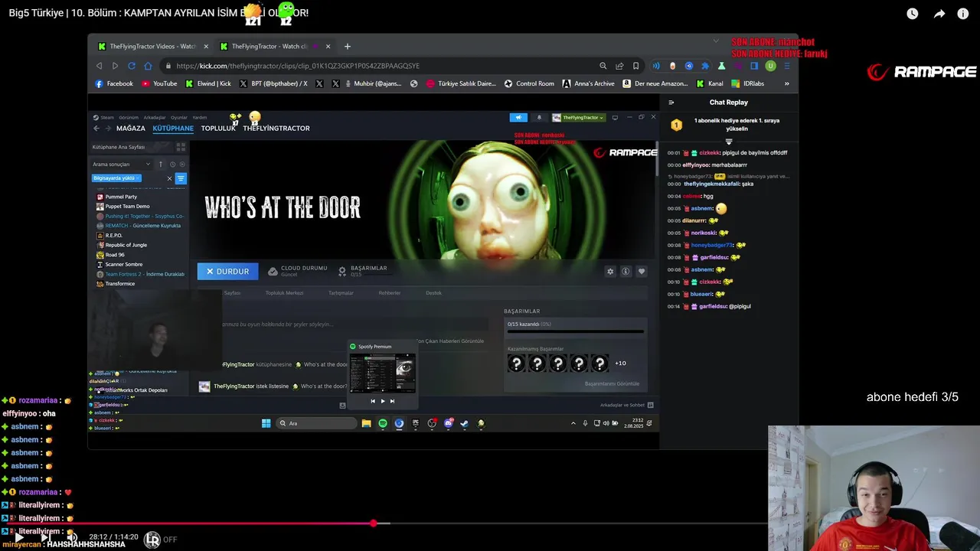Open the Steam icon in the taskbar

465,423
